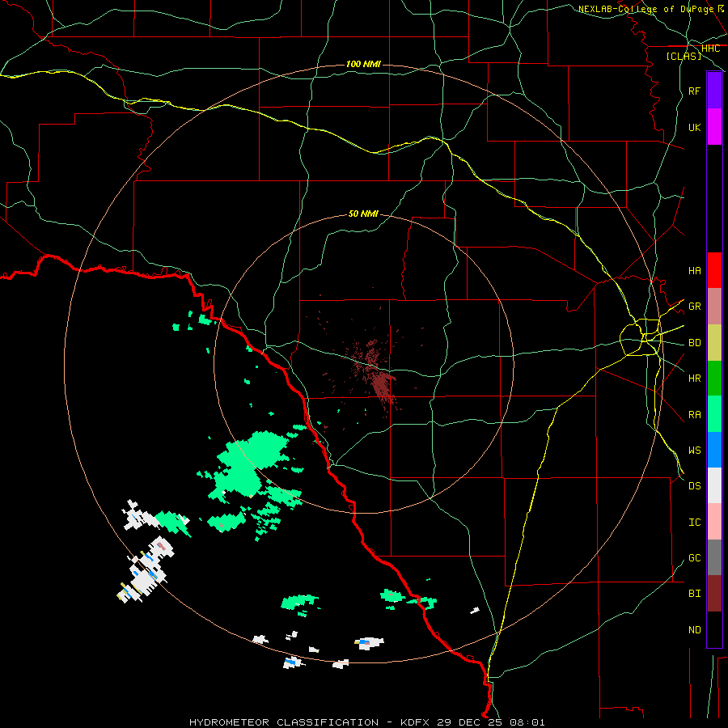Screen dimensions: 728x728
Task: Click the 'GR' legend label
Action: [x=694, y=307]
